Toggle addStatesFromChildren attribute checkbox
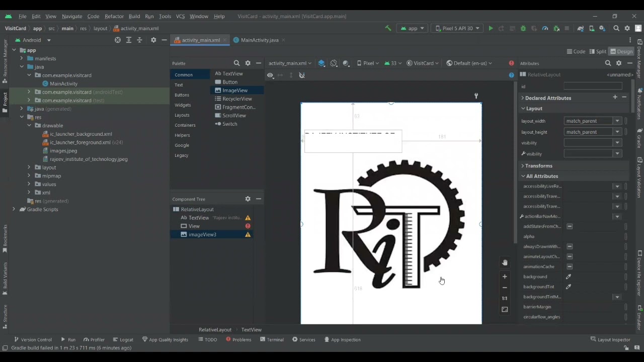Screen dimensions: 644x362 tap(570, 226)
